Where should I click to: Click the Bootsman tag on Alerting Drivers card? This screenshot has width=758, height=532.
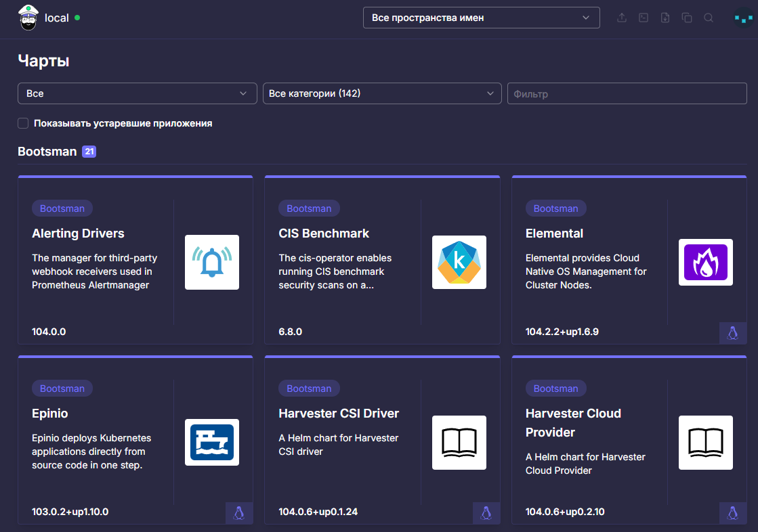[62, 208]
